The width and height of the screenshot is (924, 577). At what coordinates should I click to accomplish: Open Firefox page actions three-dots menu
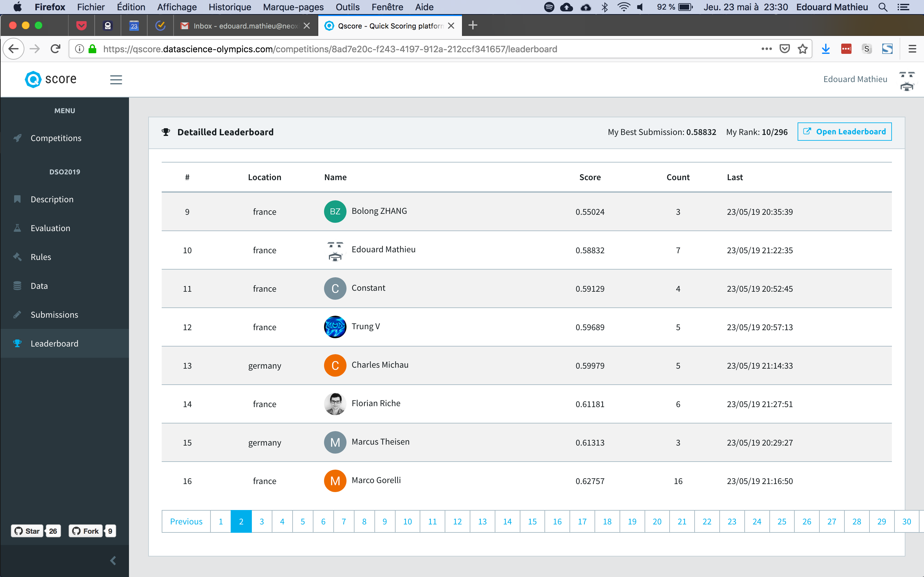coord(766,49)
